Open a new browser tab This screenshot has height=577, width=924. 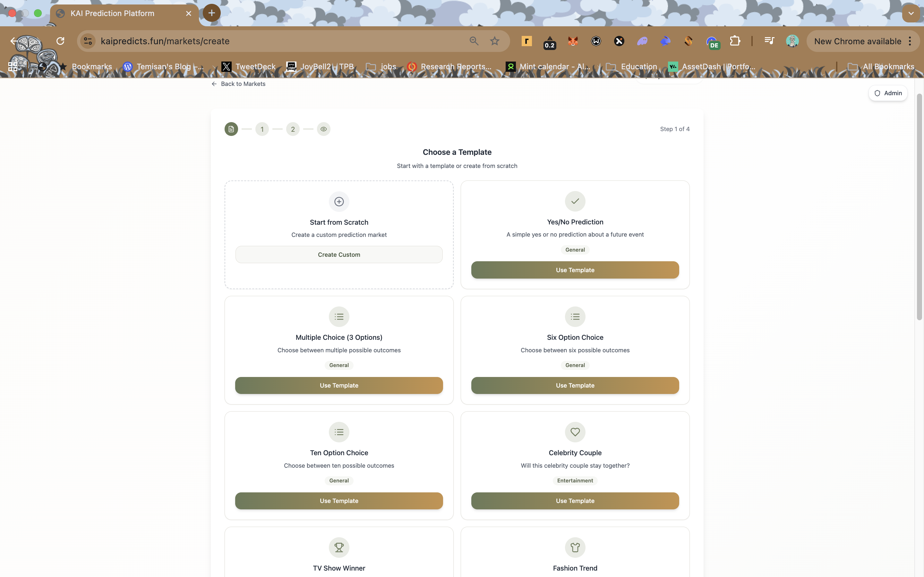pyautogui.click(x=211, y=13)
